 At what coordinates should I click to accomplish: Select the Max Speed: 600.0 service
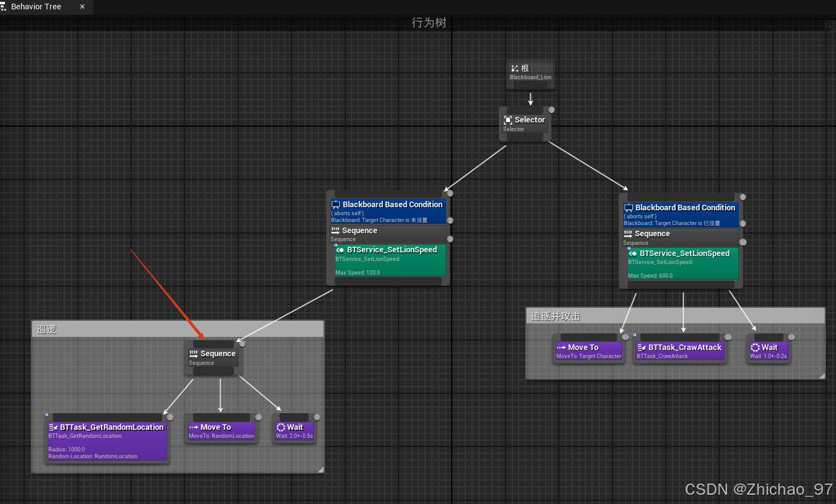[683, 264]
